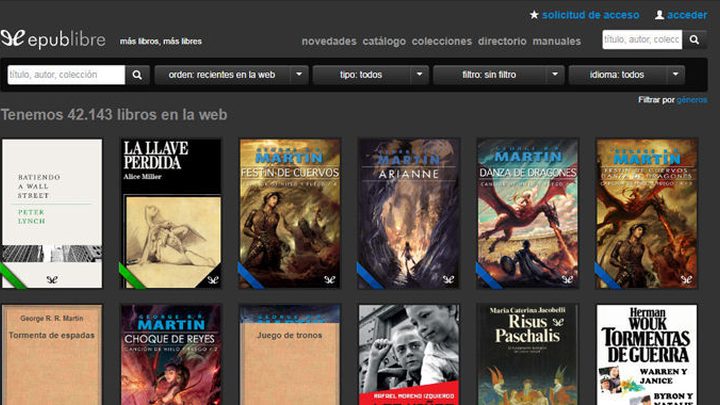Open the combined Festín de cuervos Danza cover
The height and width of the screenshot is (405, 720).
tap(647, 214)
